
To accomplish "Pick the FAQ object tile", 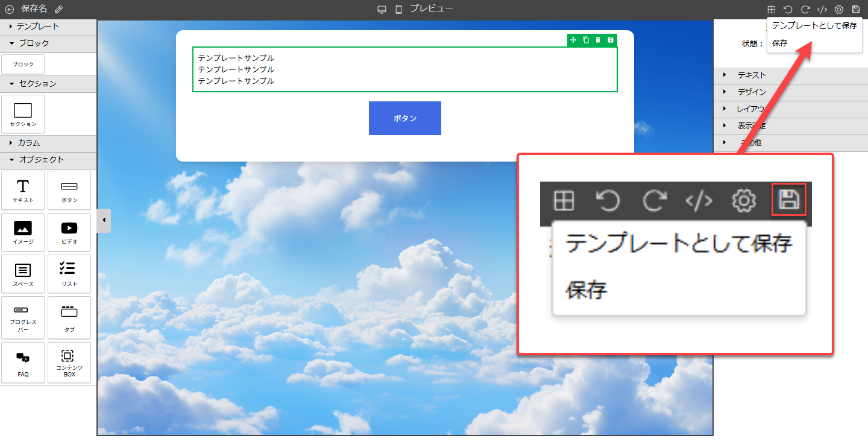I will pos(23,363).
